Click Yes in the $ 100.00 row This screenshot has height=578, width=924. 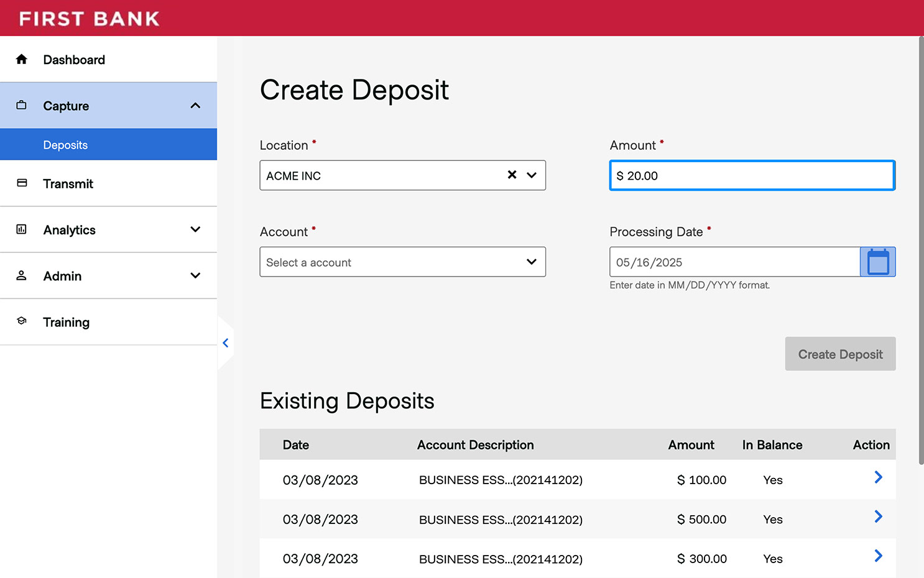point(773,480)
